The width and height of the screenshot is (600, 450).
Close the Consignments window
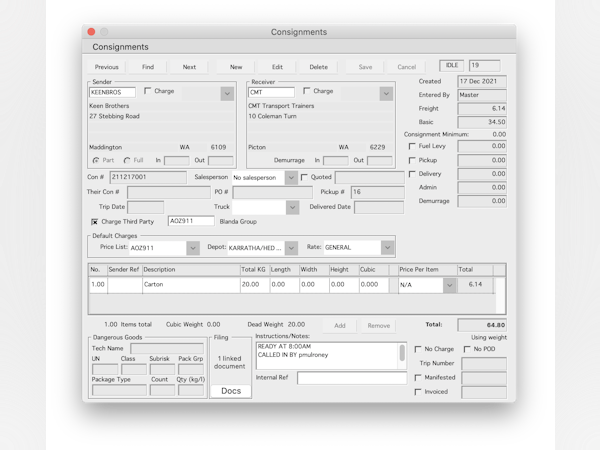(x=91, y=32)
